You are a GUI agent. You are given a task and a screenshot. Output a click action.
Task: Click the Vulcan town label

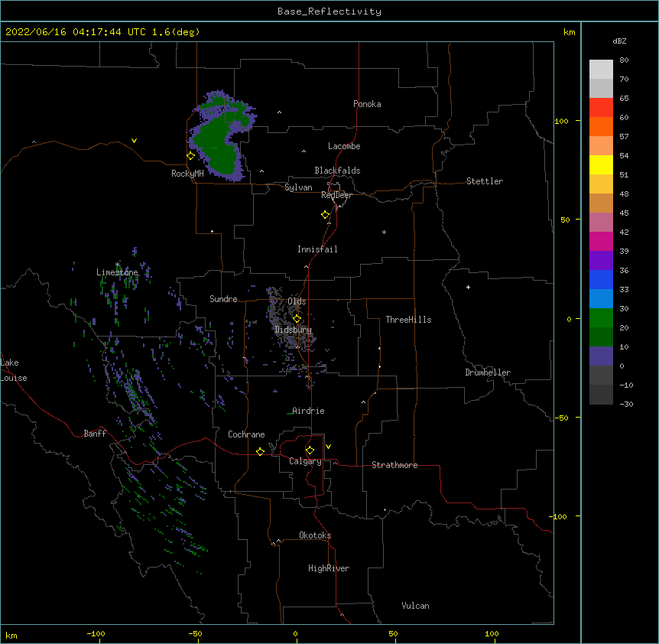tap(415, 606)
